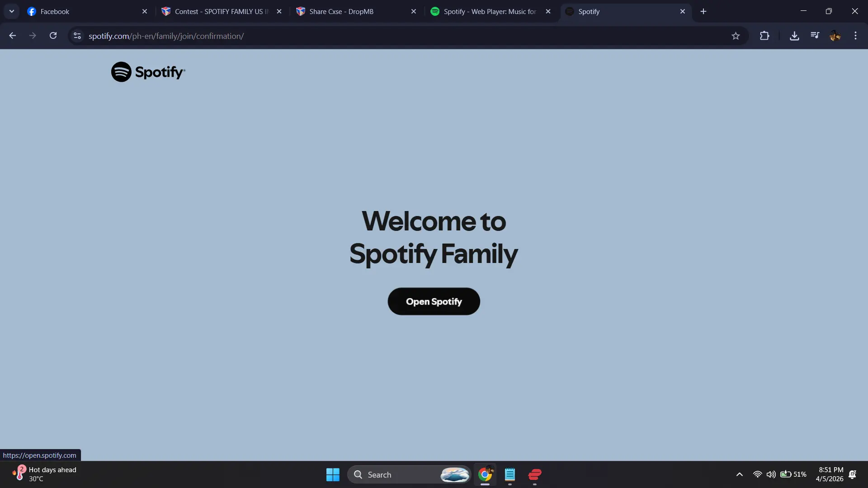Viewport: 868px width, 488px height.
Task: Open the Notepad app in taskbar
Action: [x=510, y=474]
